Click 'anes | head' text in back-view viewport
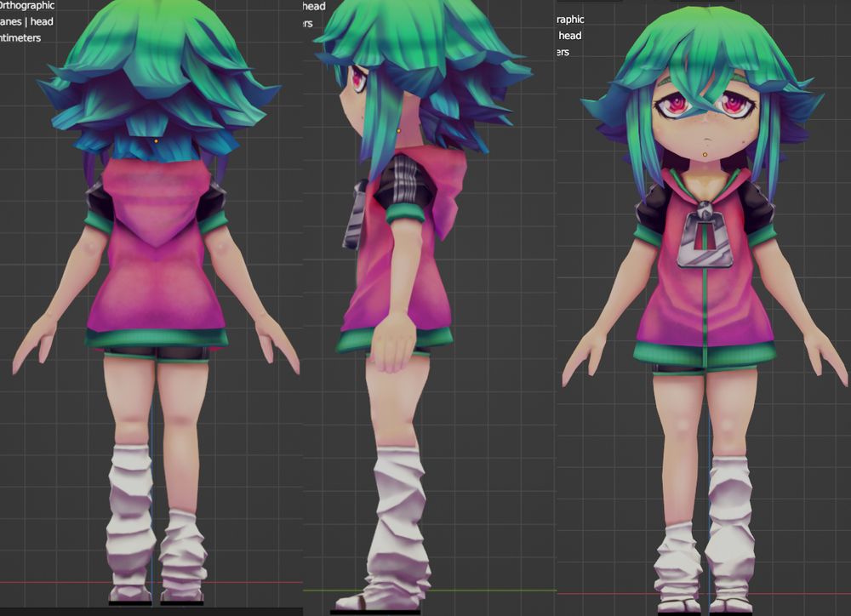The image size is (851, 616). point(26,22)
